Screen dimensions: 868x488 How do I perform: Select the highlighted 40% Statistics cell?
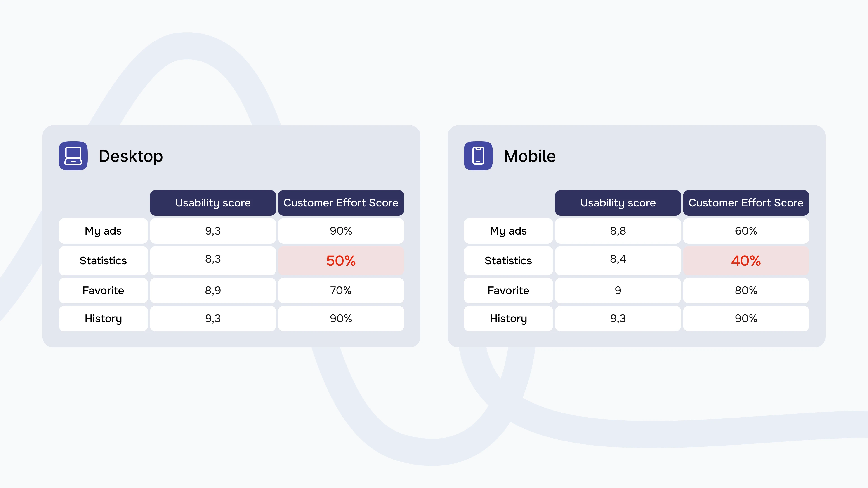(x=746, y=261)
